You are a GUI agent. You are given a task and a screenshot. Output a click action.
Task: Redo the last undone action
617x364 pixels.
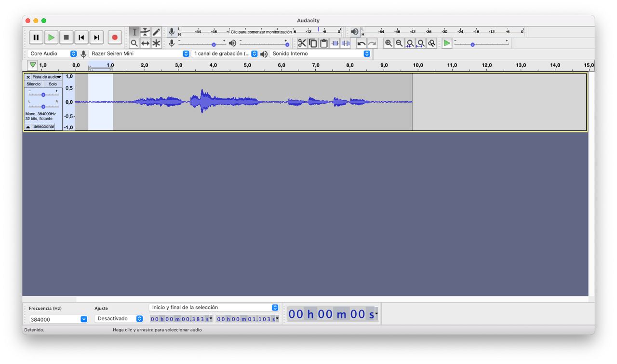(372, 43)
